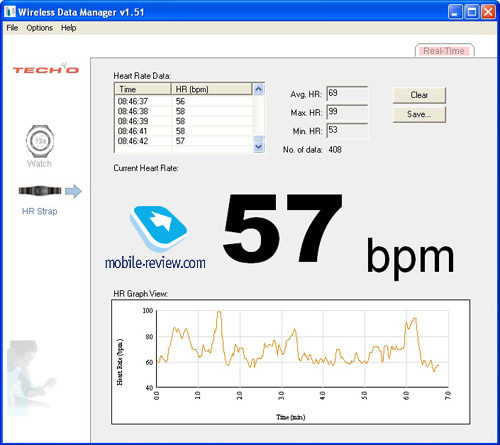This screenshot has width=500, height=445.
Task: Open the Options menu
Action: tap(40, 28)
